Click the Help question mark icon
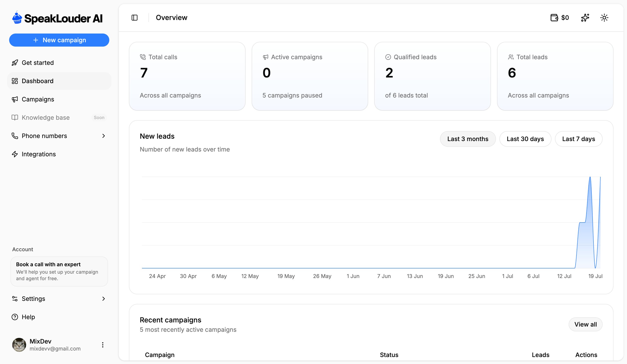The image size is (627, 364). pyautogui.click(x=15, y=317)
